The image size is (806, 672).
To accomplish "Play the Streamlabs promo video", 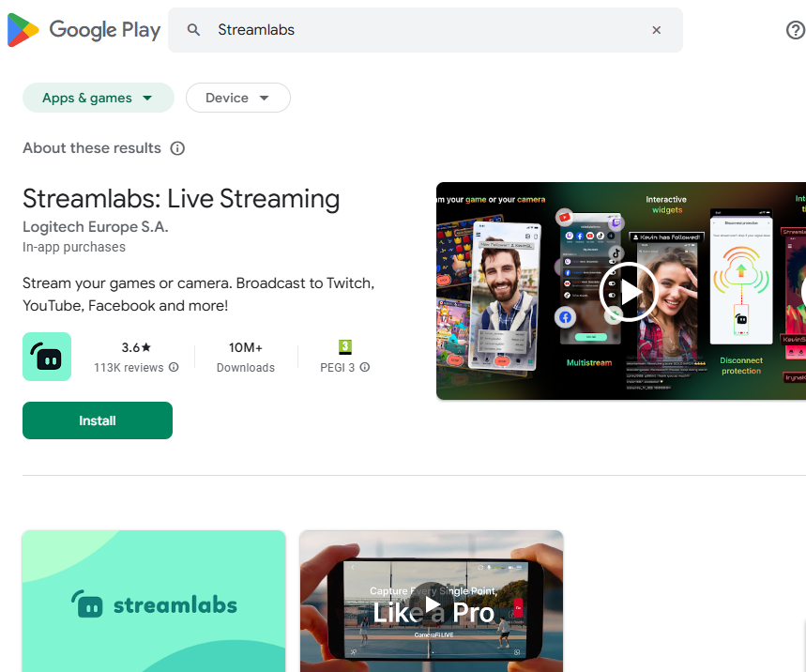I will (628, 292).
